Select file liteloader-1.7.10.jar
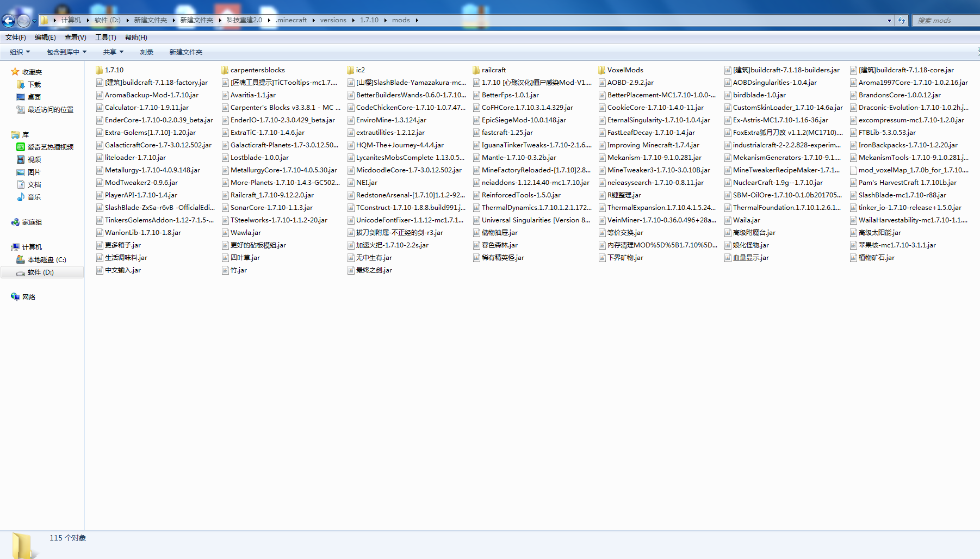 [x=131, y=158]
